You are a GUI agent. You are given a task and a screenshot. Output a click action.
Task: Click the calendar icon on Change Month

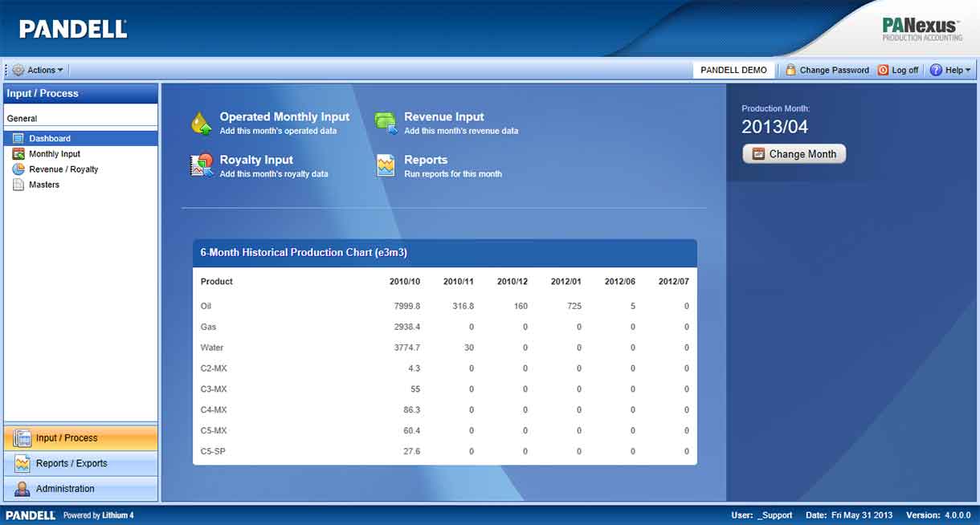click(x=757, y=154)
